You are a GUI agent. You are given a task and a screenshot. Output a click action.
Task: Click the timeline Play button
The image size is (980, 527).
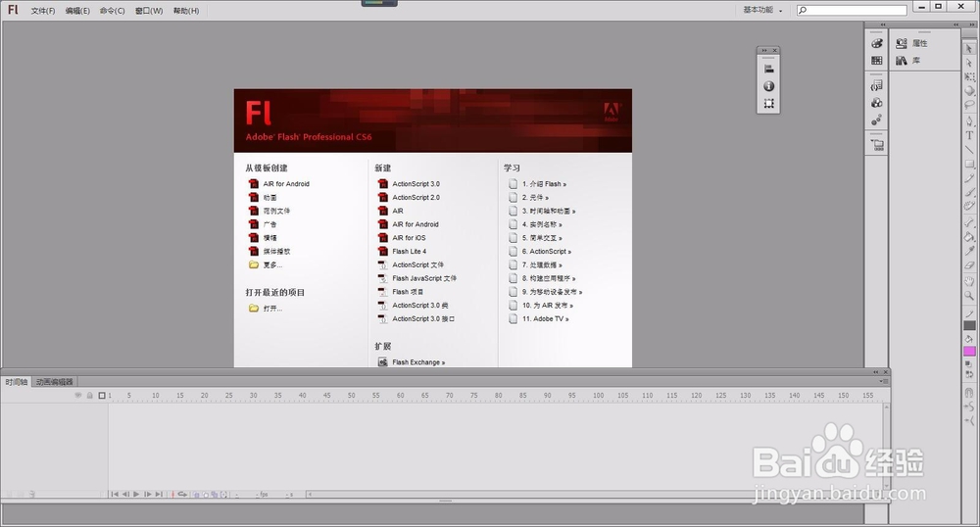(x=136, y=494)
